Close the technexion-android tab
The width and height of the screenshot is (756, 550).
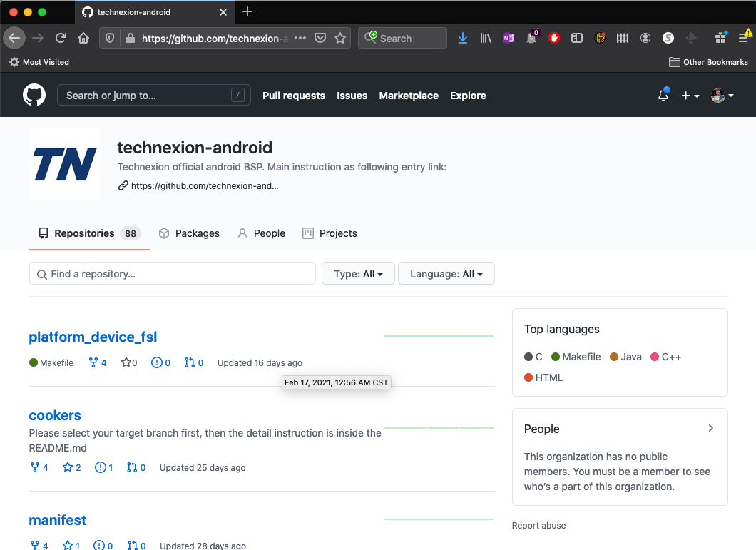coord(223,12)
